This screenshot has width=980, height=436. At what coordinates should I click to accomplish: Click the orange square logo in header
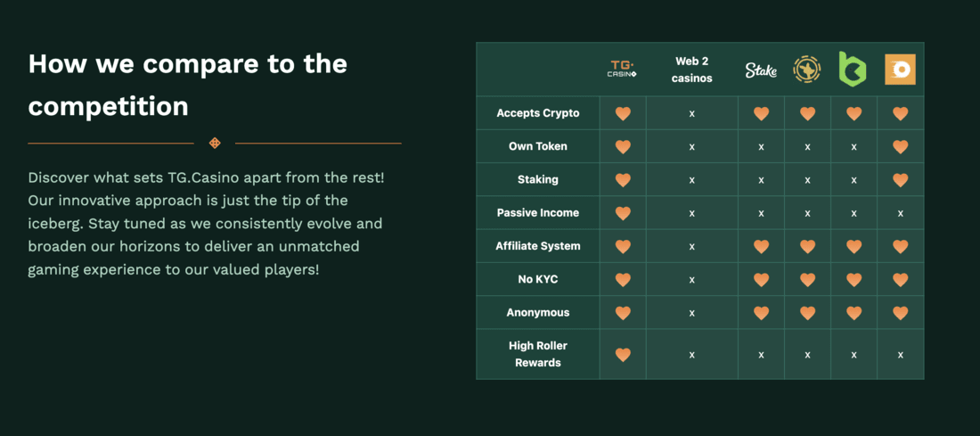(900, 70)
